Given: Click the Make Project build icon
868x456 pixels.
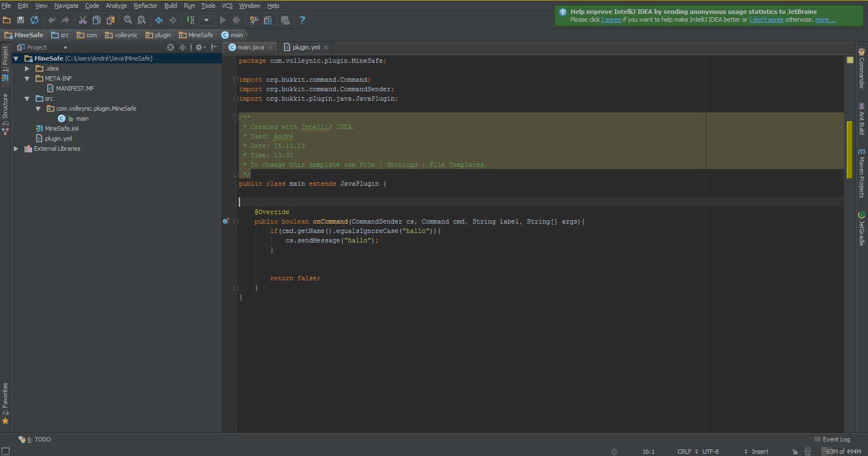Looking at the screenshot, I should pyautogui.click(x=191, y=20).
